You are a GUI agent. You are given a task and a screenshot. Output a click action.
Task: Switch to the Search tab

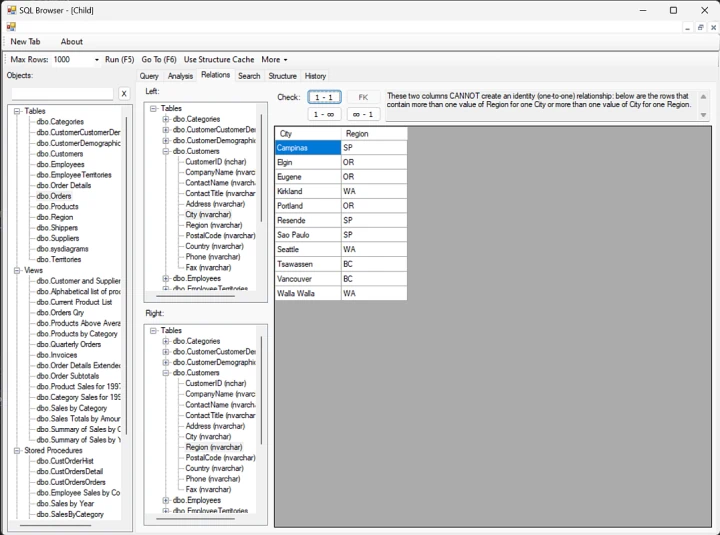pyautogui.click(x=249, y=76)
